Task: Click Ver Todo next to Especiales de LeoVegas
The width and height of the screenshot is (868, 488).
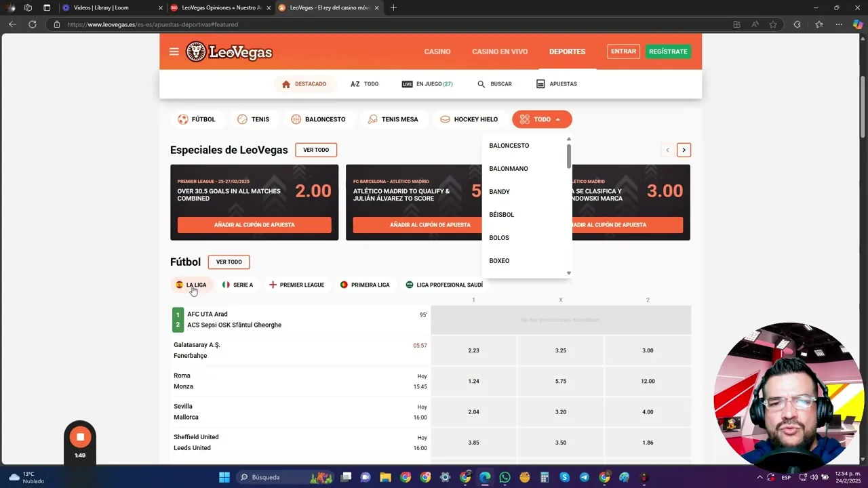Action: (x=316, y=150)
